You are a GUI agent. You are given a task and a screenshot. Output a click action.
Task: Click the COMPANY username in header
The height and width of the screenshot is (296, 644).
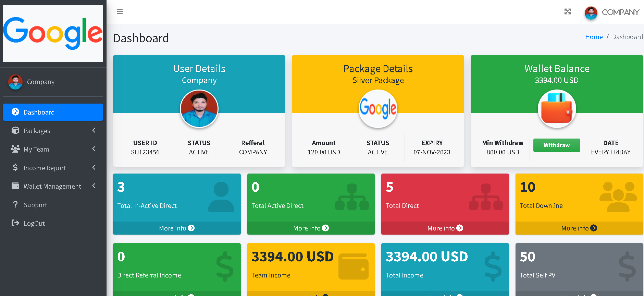[620, 12]
